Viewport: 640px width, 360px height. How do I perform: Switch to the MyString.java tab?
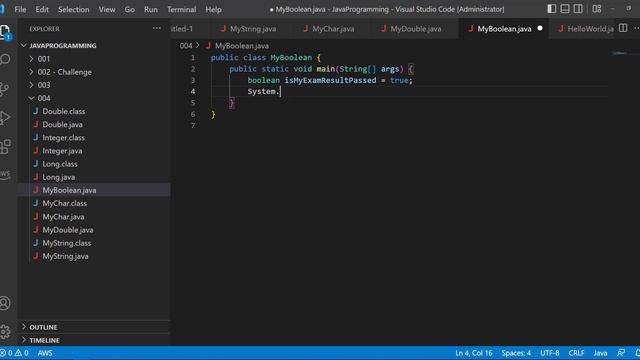coord(250,29)
